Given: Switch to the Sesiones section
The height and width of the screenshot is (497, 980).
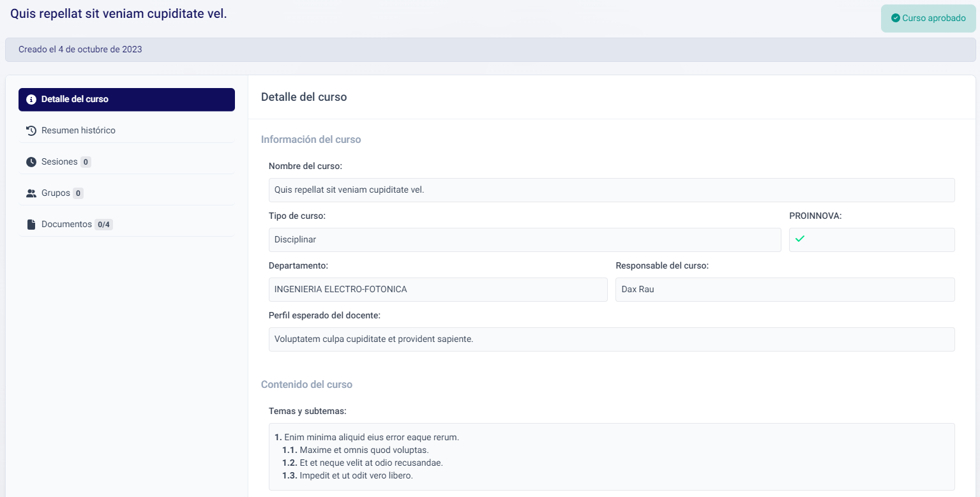Looking at the screenshot, I should (x=59, y=162).
